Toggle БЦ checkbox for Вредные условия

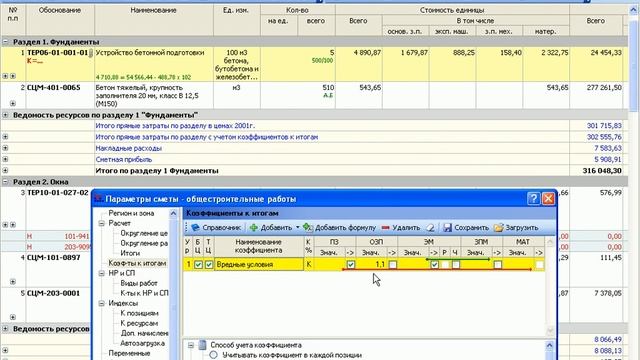click(x=198, y=264)
